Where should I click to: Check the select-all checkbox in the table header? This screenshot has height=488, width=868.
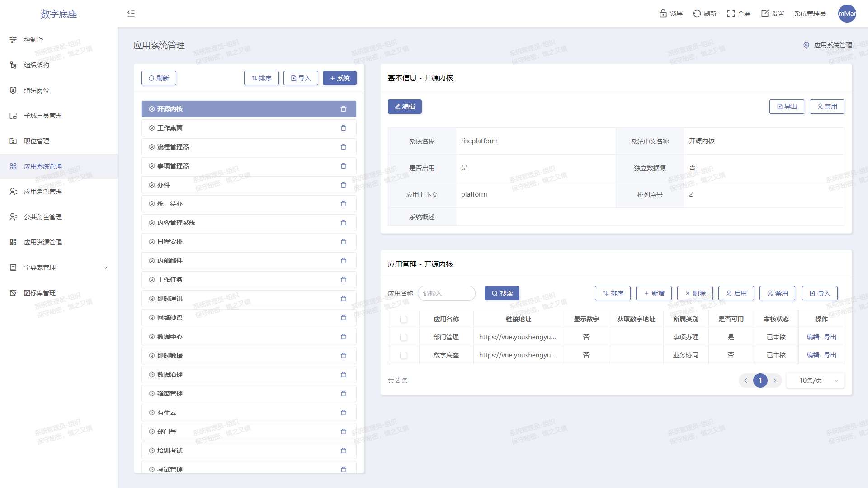(403, 319)
